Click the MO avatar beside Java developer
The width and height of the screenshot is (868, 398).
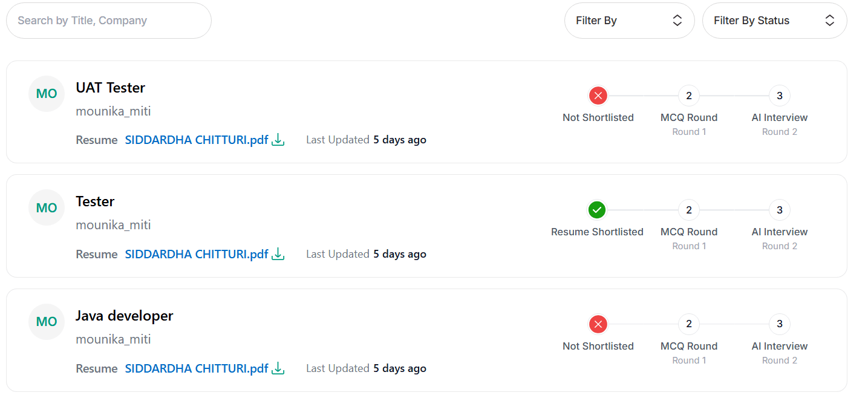tap(46, 322)
